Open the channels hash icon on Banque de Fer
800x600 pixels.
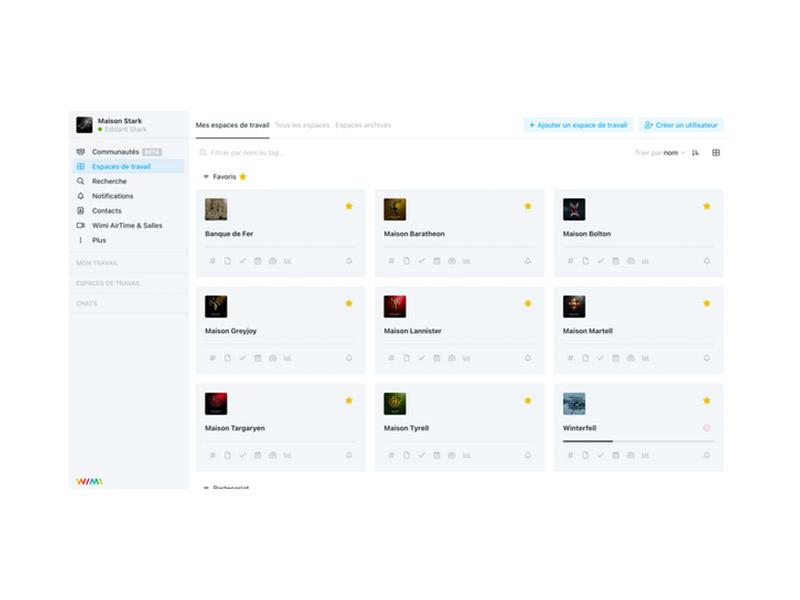coord(212,261)
